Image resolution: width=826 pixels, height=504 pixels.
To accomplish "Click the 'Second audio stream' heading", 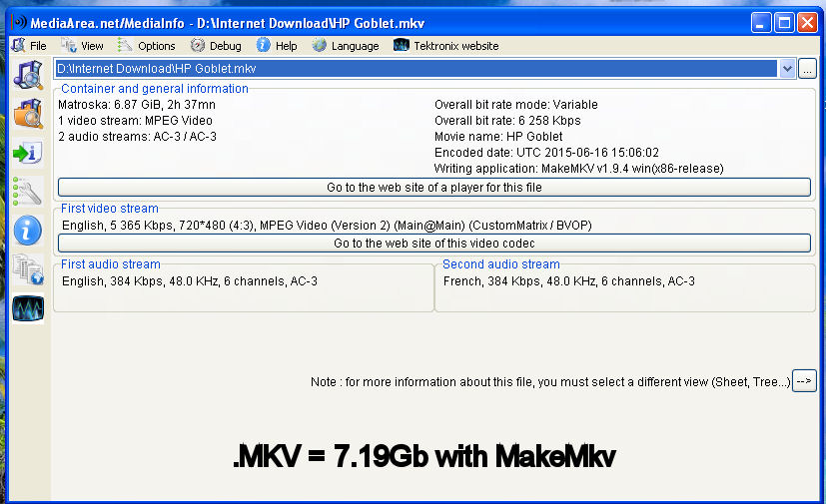I will click(501, 263).
